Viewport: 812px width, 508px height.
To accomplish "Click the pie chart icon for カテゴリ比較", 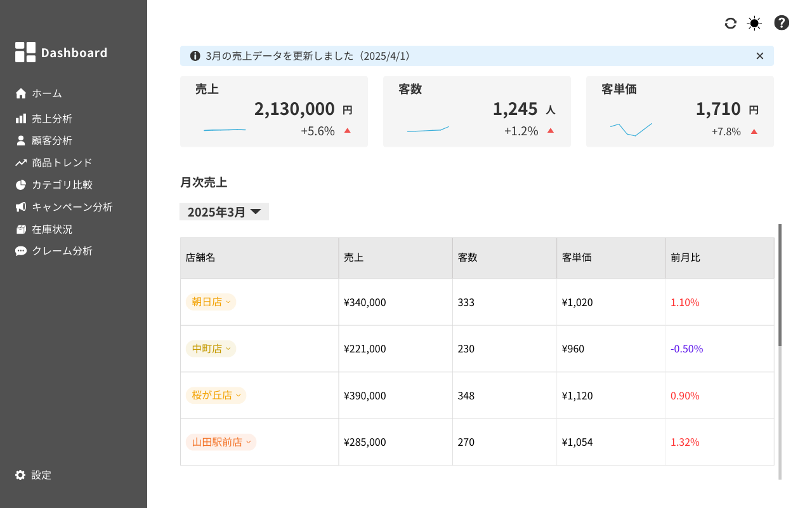I will (21, 185).
